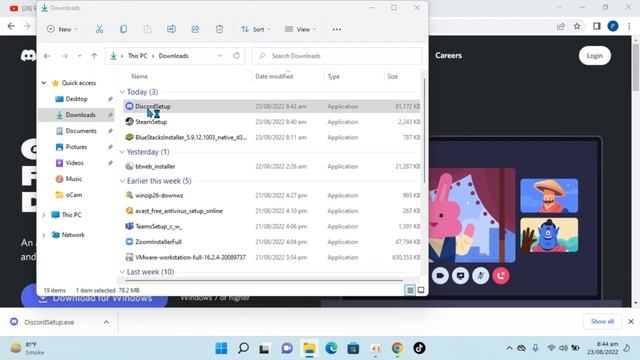Screen dimensions: 640x360
Task: Click the Rename icon in Explorer toolbar
Action: (171, 29)
